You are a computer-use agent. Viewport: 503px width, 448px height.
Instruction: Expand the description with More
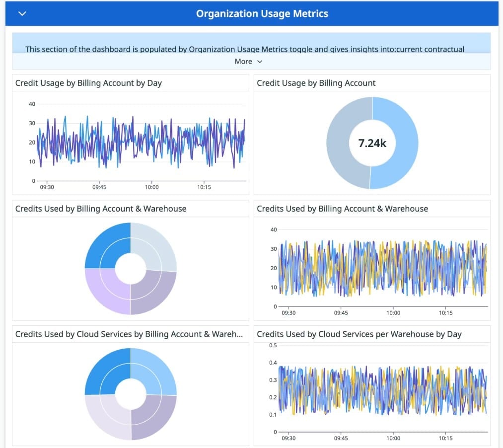[x=248, y=61]
